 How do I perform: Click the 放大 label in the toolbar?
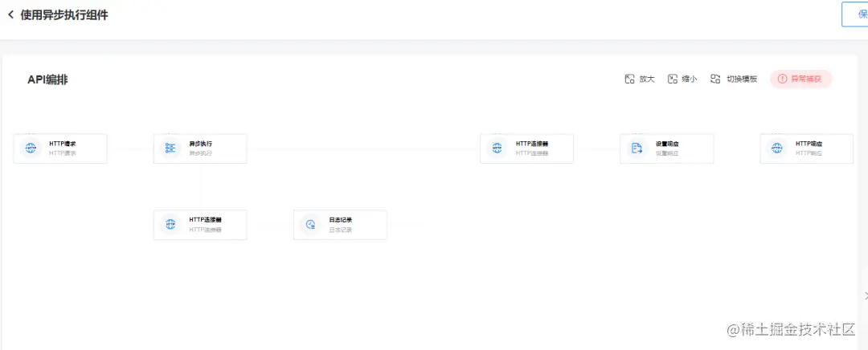coord(647,79)
